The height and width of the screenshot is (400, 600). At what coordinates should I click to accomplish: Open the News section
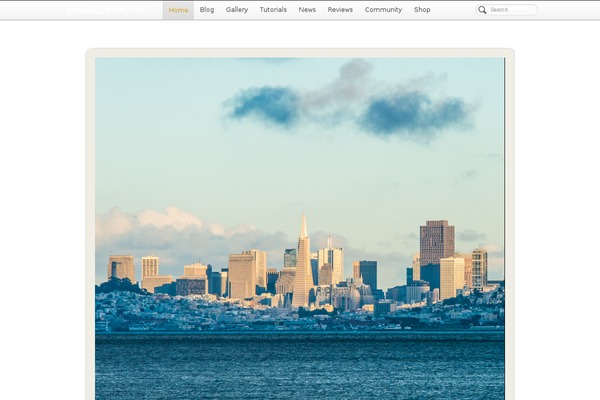pos(307,10)
